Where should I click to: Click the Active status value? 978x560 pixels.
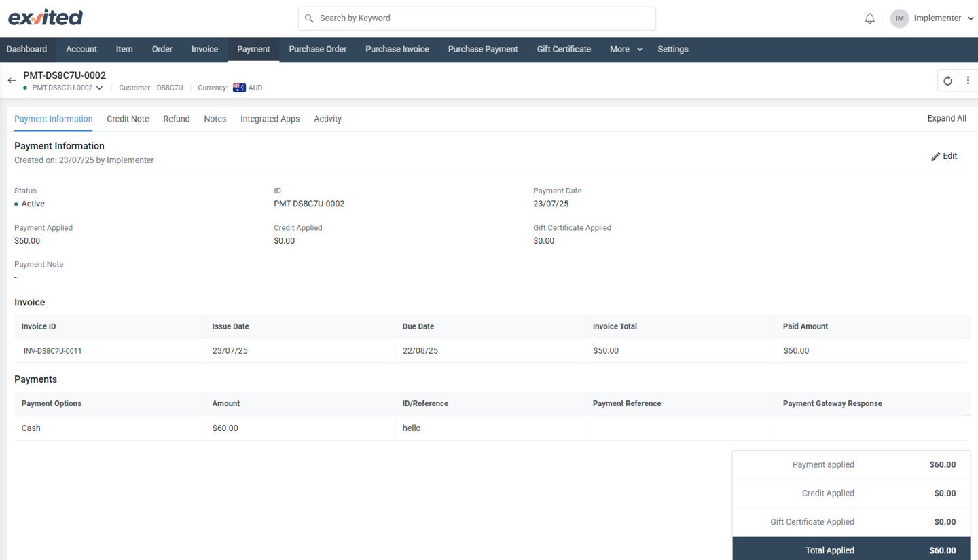(33, 204)
